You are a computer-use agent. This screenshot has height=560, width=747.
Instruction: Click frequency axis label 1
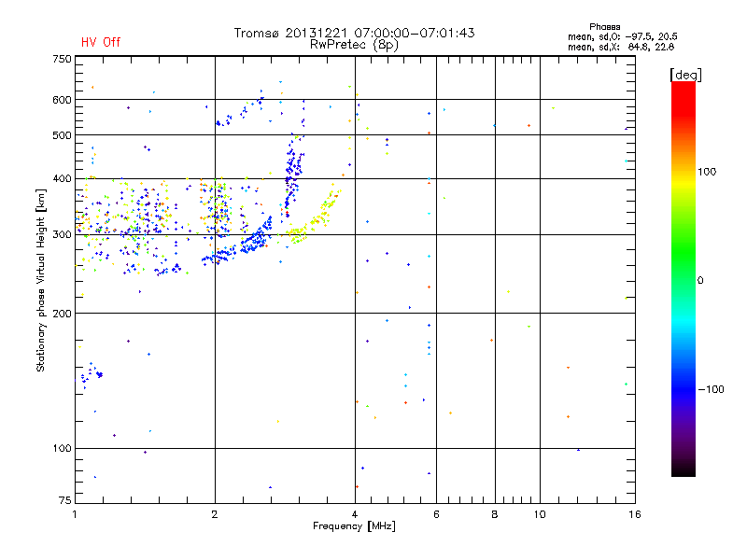point(75,514)
